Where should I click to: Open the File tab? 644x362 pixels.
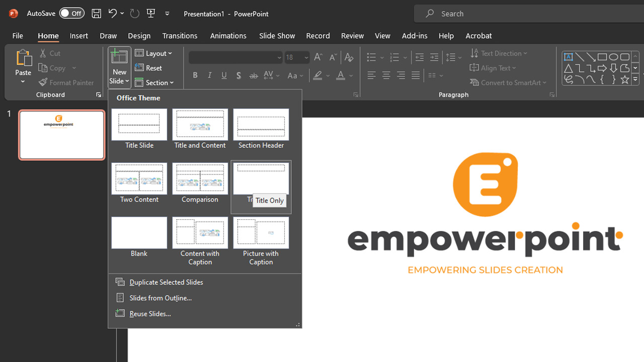[x=18, y=36]
